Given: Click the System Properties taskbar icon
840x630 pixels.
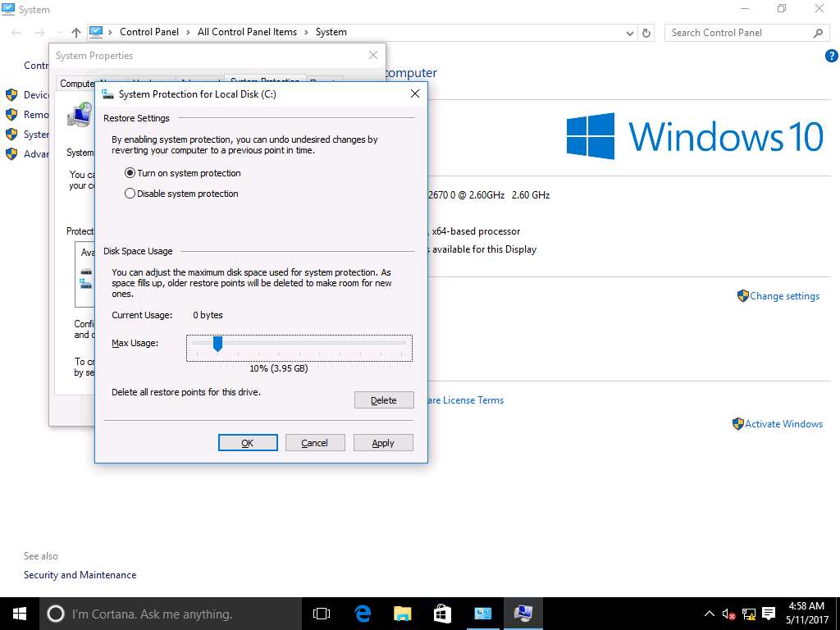Looking at the screenshot, I should [x=523, y=614].
